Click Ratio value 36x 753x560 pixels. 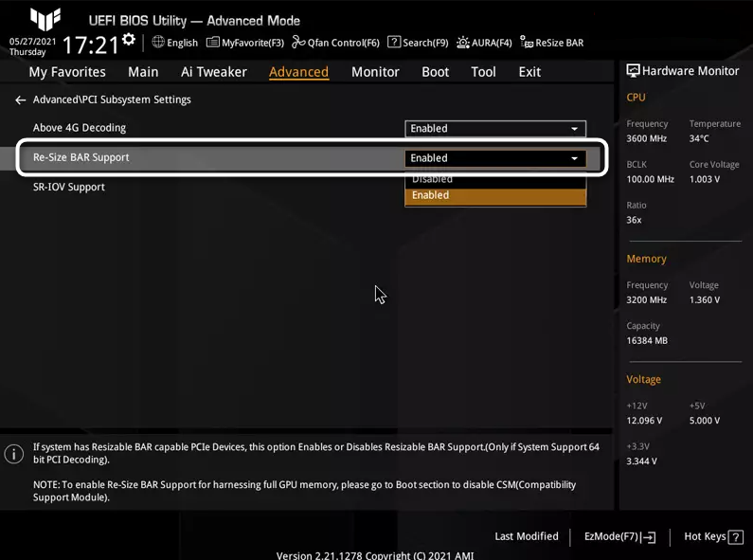point(634,221)
